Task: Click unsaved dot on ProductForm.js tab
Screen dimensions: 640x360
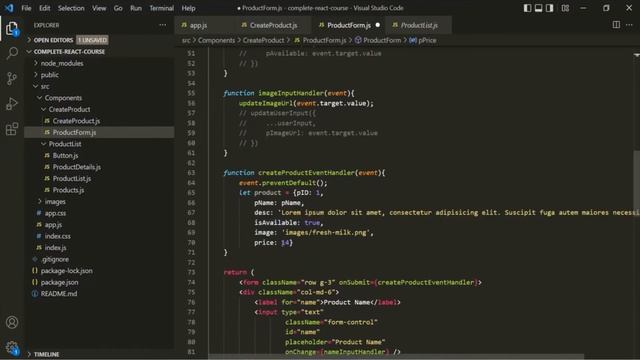Action: (x=378, y=25)
